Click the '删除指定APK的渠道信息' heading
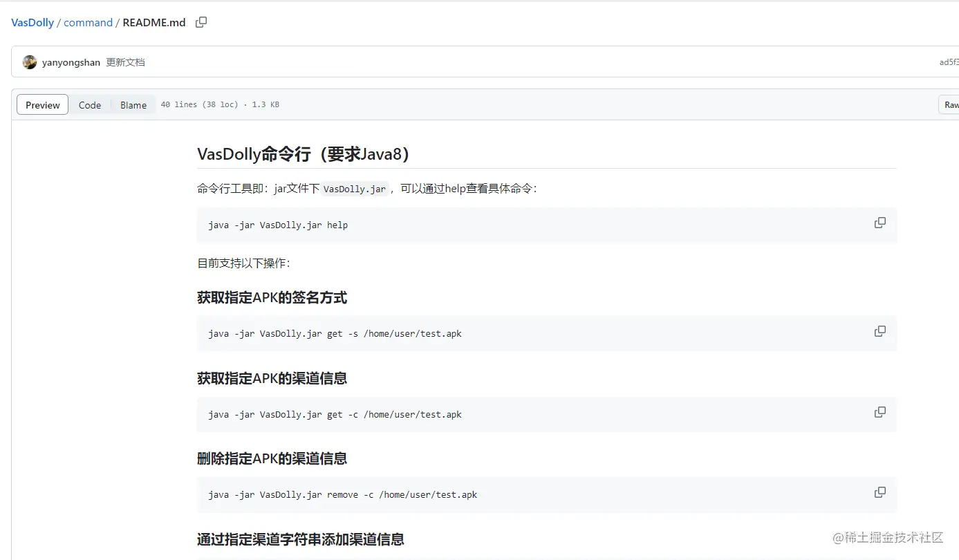 coord(272,458)
